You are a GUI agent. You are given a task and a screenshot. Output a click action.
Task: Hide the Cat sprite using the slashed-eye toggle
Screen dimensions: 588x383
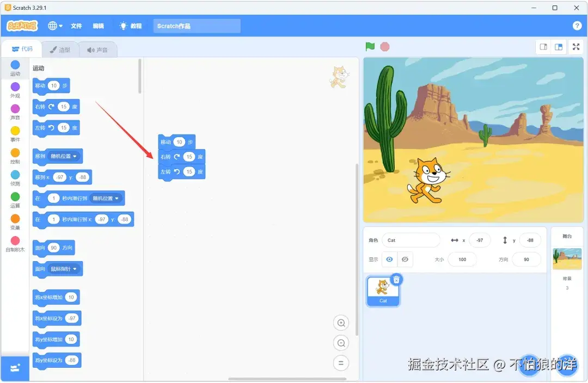(x=405, y=260)
